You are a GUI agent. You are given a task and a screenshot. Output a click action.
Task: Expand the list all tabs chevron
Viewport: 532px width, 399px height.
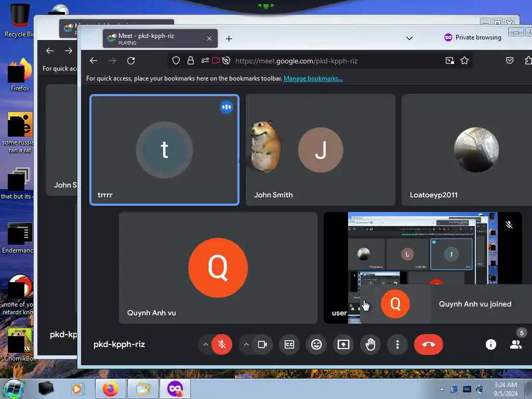[x=409, y=38]
